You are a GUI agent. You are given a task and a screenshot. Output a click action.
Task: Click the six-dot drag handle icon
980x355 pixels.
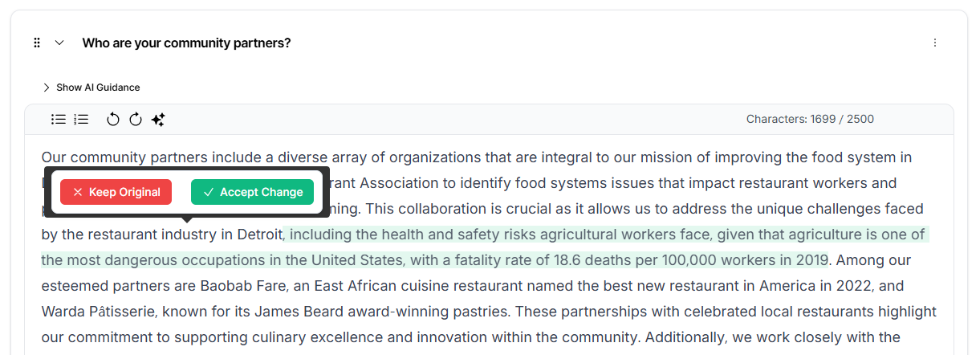click(37, 43)
